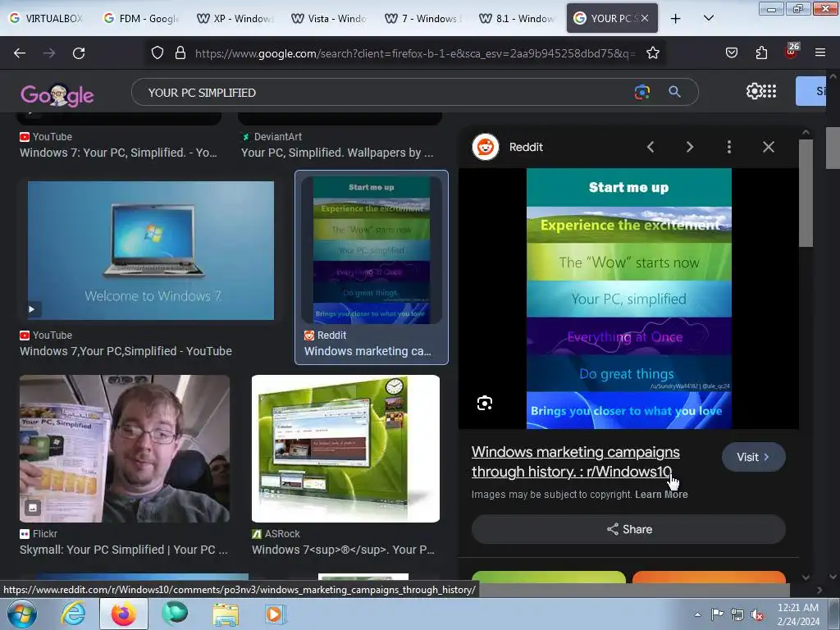Click the preview panel scroll down arrow

806,577
